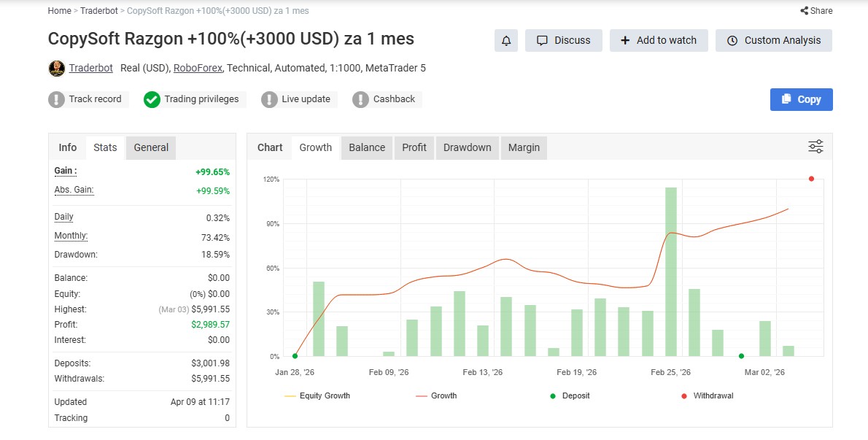Click the Drawdown value 18.59%
Screen dimensions: 868x440
[x=216, y=255]
